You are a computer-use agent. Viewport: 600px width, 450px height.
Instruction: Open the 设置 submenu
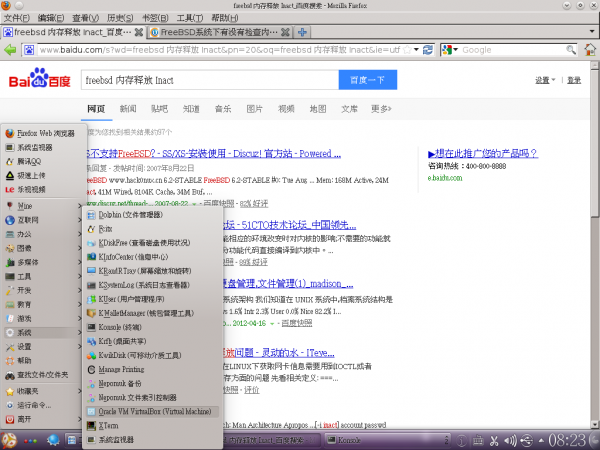tap(44, 347)
